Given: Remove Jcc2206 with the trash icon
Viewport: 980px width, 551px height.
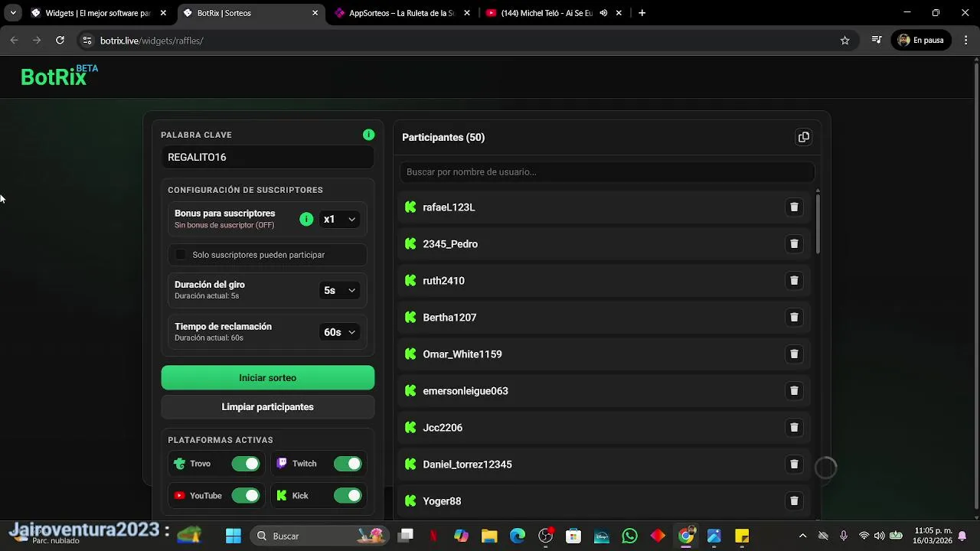Looking at the screenshot, I should pyautogui.click(x=794, y=428).
